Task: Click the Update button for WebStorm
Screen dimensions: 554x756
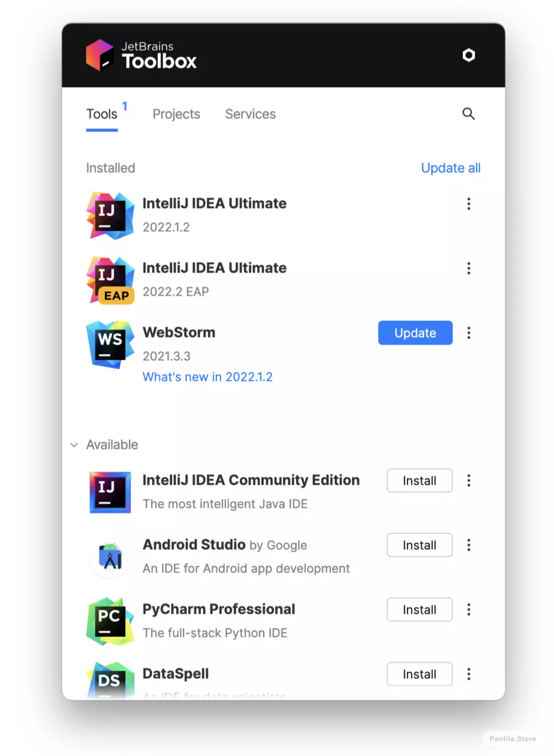Action: 415,333
